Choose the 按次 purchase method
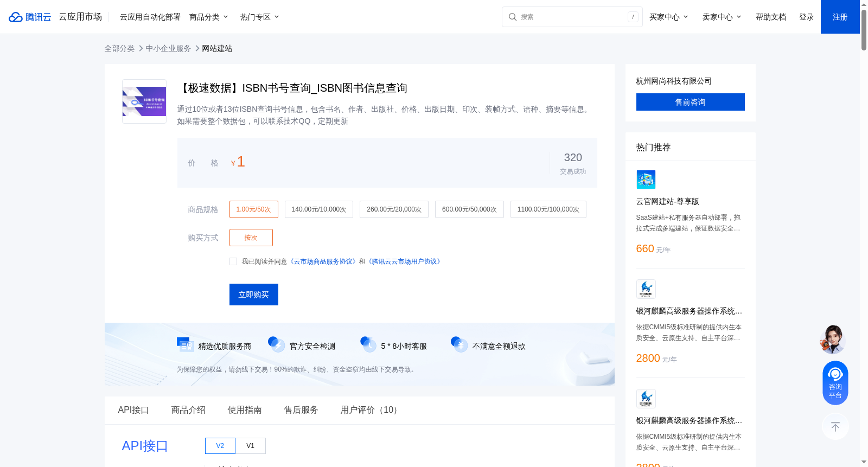 251,238
